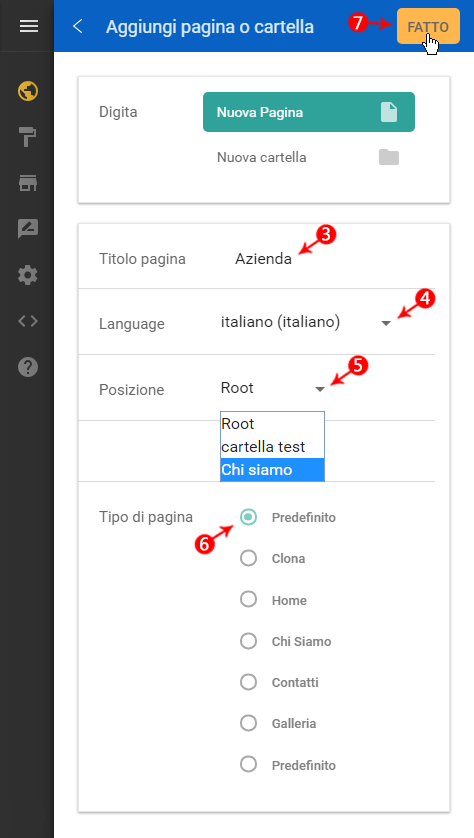Open the hamburger menu icon
Image resolution: width=474 pixels, height=838 pixels.
click(28, 26)
